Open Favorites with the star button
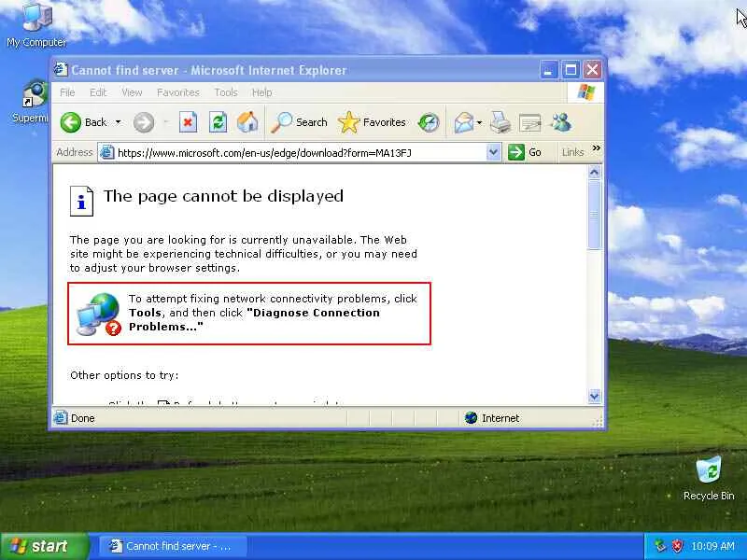 click(372, 122)
